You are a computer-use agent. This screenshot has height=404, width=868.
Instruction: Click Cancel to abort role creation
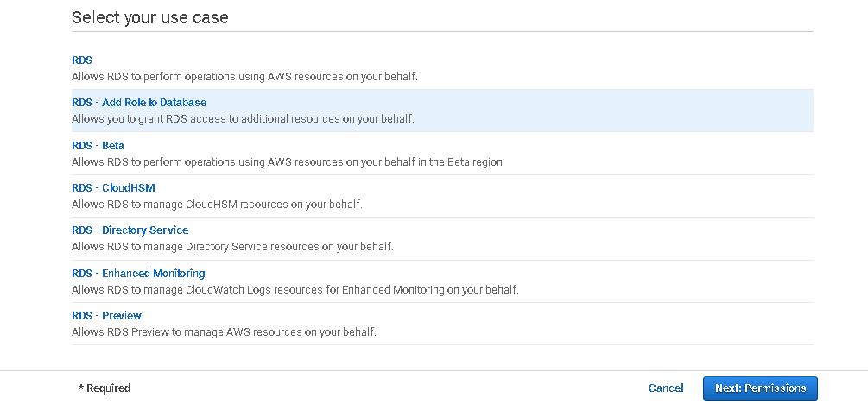click(x=666, y=388)
